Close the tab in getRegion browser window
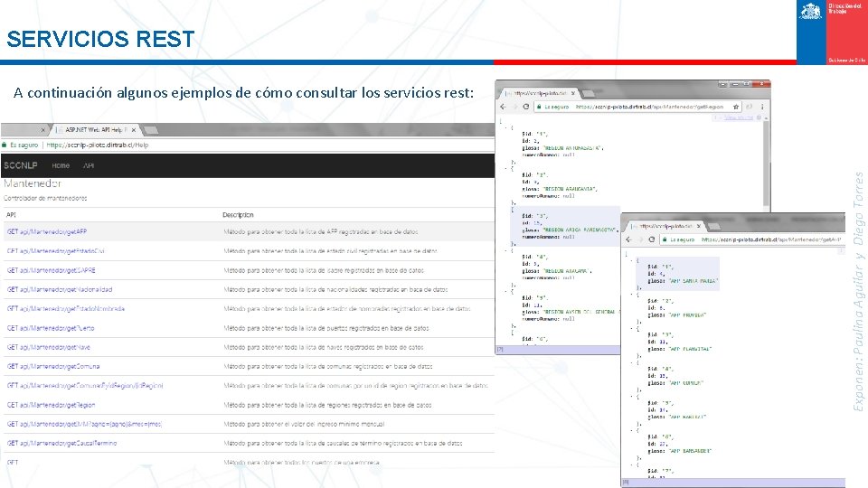 [573, 93]
